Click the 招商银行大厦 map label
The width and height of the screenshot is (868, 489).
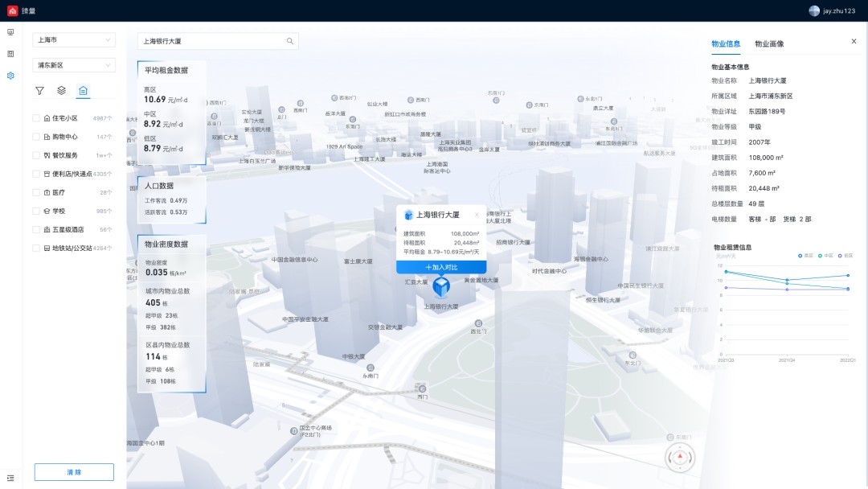(x=513, y=242)
